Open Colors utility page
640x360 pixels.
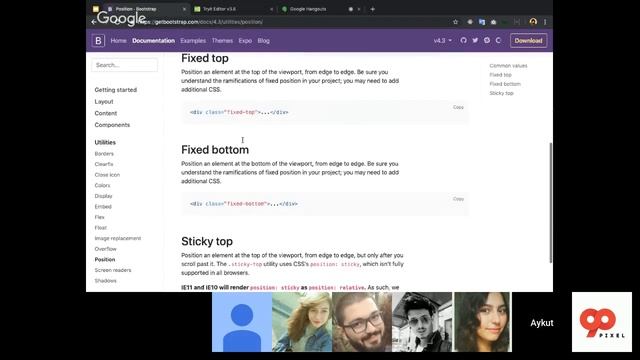(102, 185)
